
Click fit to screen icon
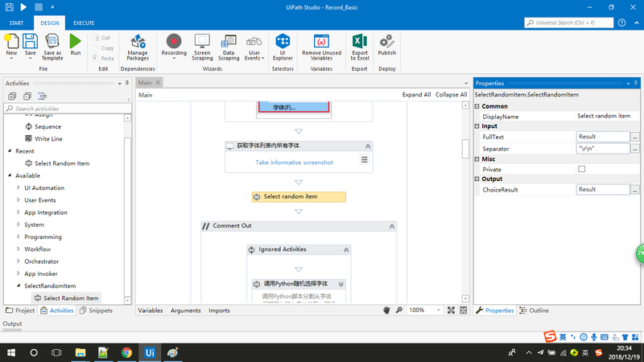click(x=451, y=311)
